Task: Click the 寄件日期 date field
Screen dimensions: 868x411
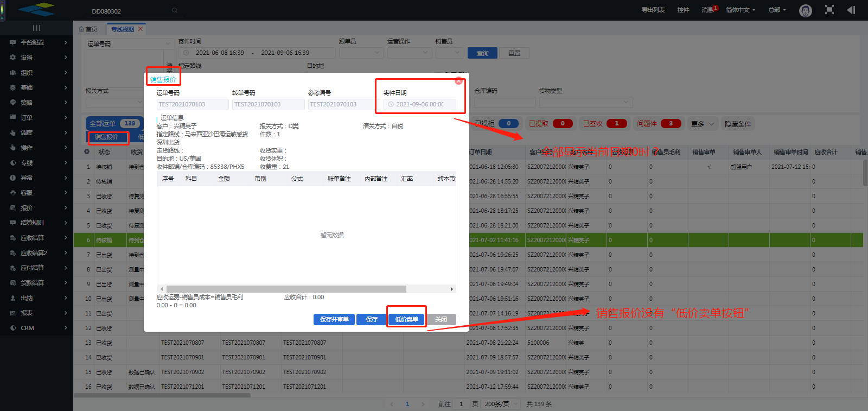Action: click(419, 104)
